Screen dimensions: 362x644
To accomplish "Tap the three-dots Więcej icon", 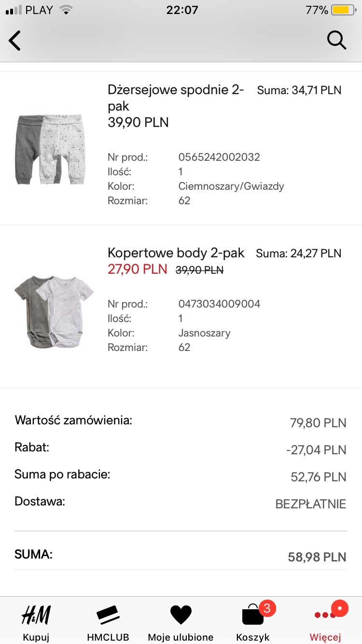I will pyautogui.click(x=326, y=615).
